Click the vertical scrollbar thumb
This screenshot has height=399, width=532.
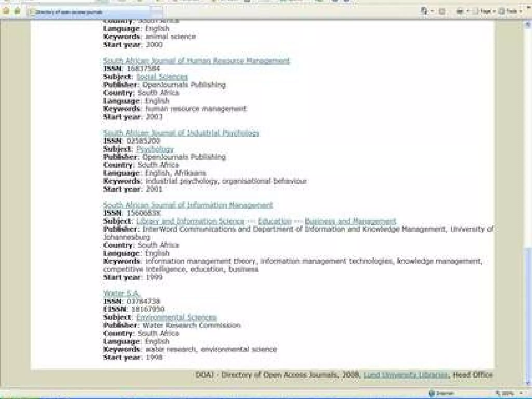pyautogui.click(x=527, y=312)
